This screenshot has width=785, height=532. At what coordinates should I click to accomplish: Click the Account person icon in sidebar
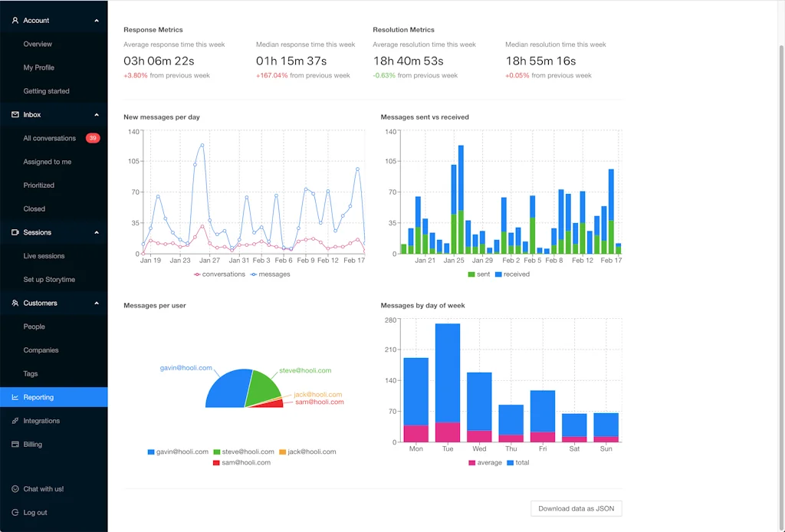pos(15,21)
